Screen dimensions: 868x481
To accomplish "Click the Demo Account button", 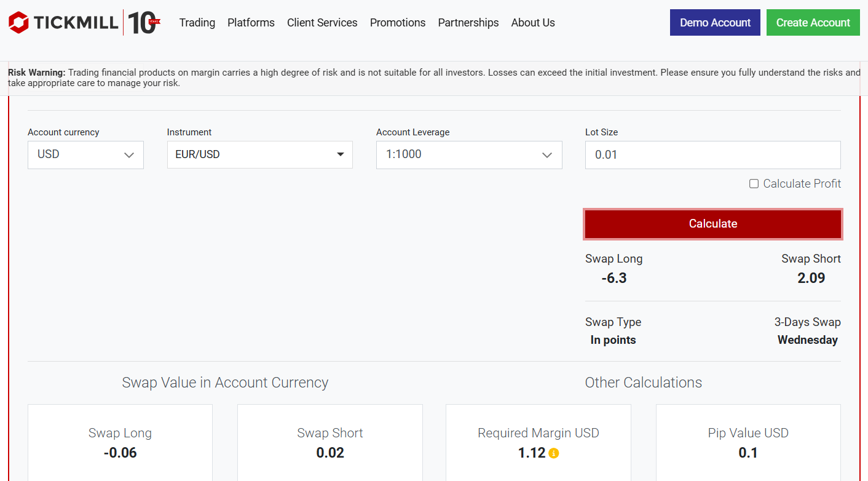I will coord(715,23).
